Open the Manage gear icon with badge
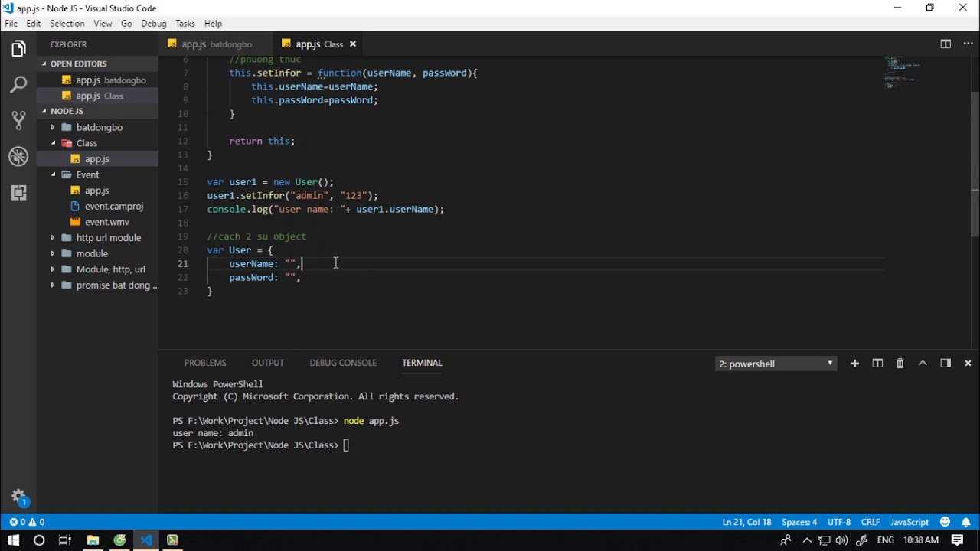Image resolution: width=980 pixels, height=551 pixels. coord(18,497)
